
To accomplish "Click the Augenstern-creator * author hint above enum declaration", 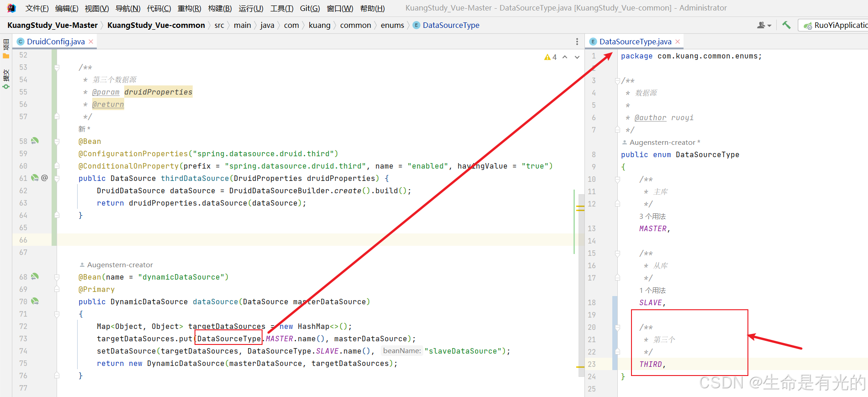I will pos(661,142).
